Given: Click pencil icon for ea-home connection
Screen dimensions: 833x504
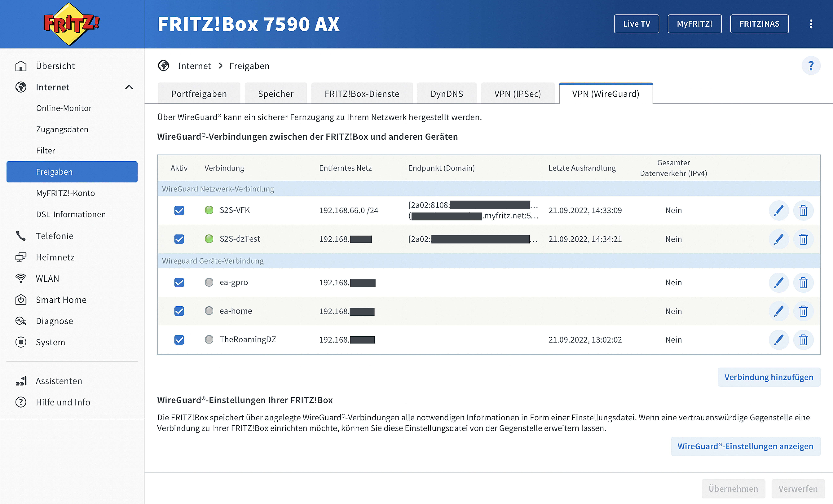Looking at the screenshot, I should 779,311.
